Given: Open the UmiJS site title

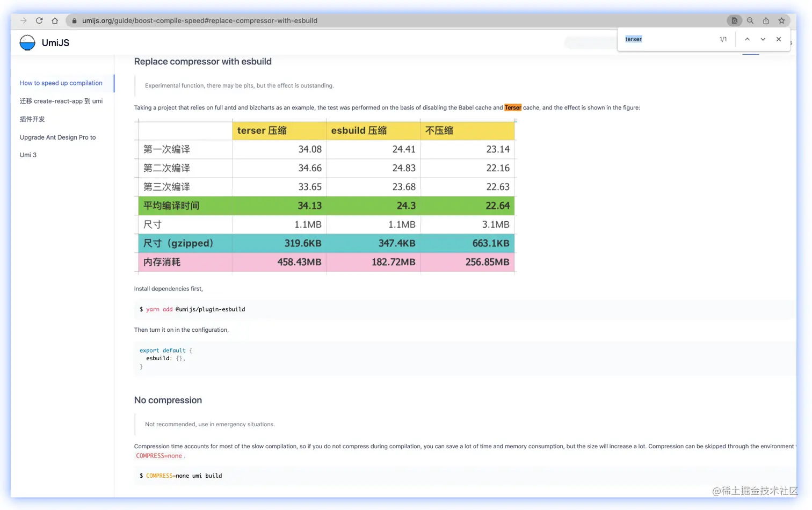Looking at the screenshot, I should click(55, 43).
